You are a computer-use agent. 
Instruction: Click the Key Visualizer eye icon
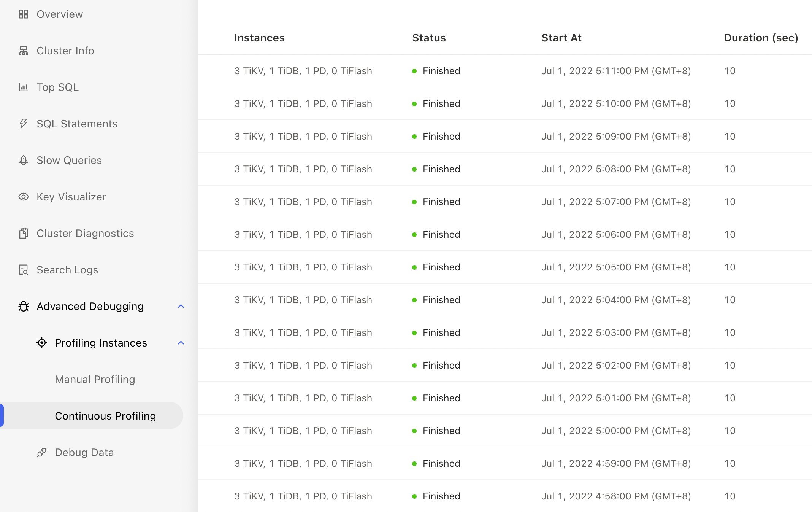[24, 197]
